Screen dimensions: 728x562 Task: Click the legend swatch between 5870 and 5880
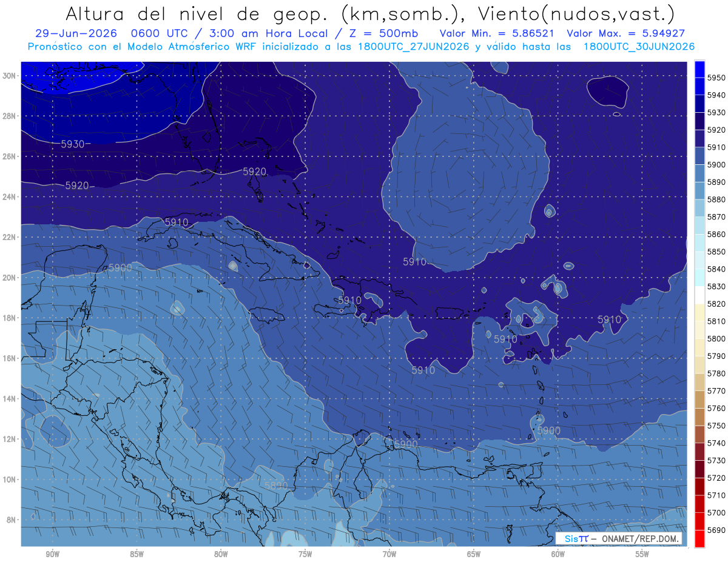pos(699,208)
